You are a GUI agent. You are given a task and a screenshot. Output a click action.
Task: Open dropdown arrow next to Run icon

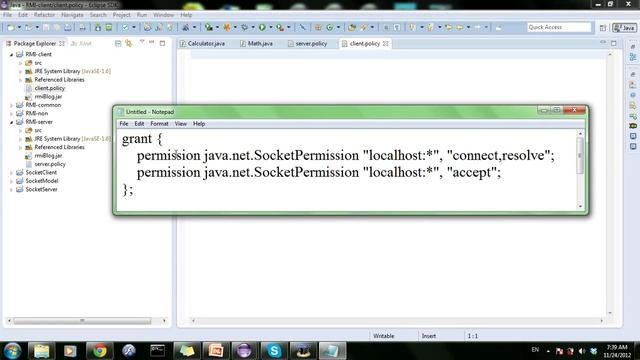270,27
